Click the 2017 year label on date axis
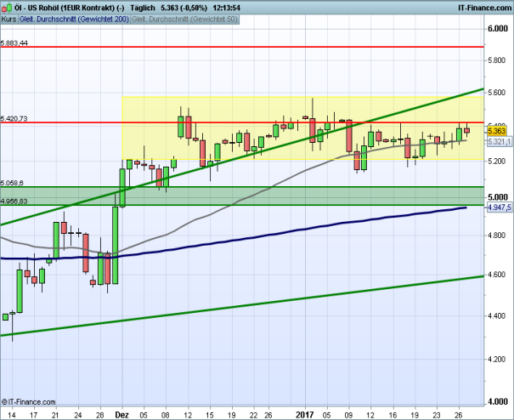Screen dimensions: 514x420 click(304, 415)
